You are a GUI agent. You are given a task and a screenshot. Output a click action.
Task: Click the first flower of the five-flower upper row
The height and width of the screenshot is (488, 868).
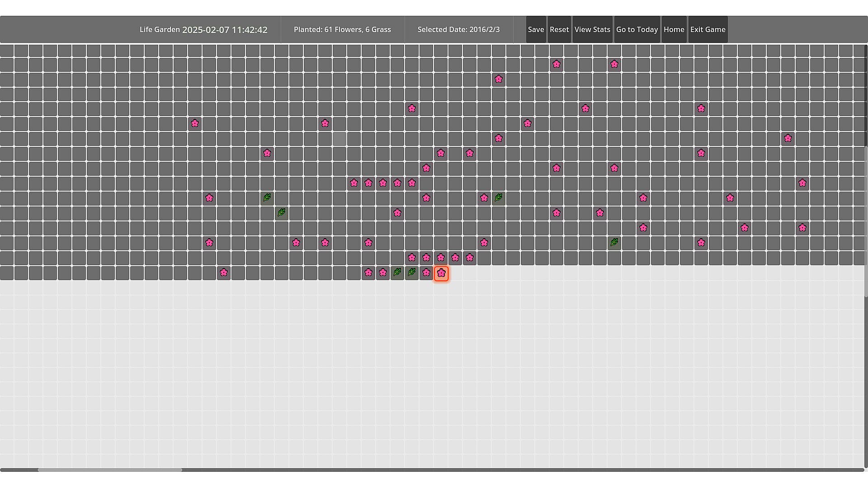tap(354, 183)
